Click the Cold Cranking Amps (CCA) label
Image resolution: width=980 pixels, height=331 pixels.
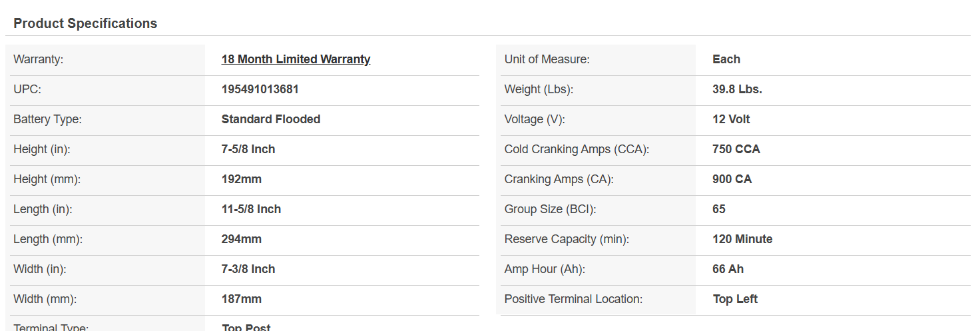coord(577,149)
